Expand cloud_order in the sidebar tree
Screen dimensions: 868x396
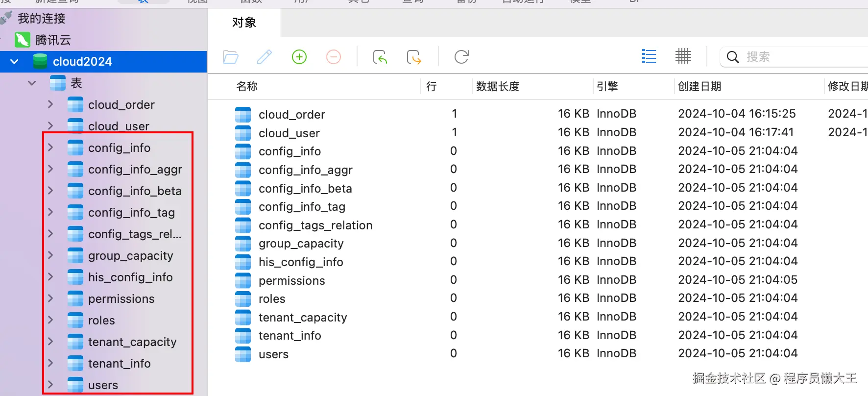coord(50,104)
